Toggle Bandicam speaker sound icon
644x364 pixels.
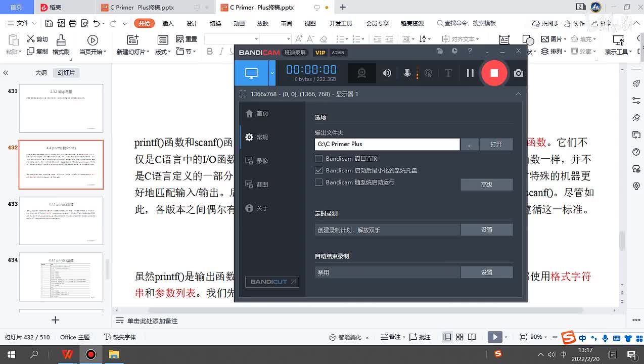387,73
